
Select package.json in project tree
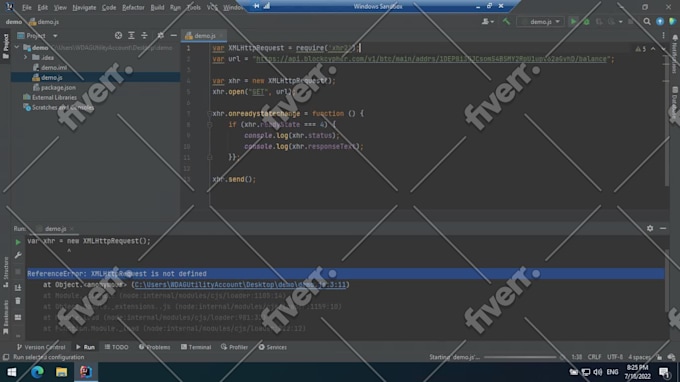tap(58, 88)
